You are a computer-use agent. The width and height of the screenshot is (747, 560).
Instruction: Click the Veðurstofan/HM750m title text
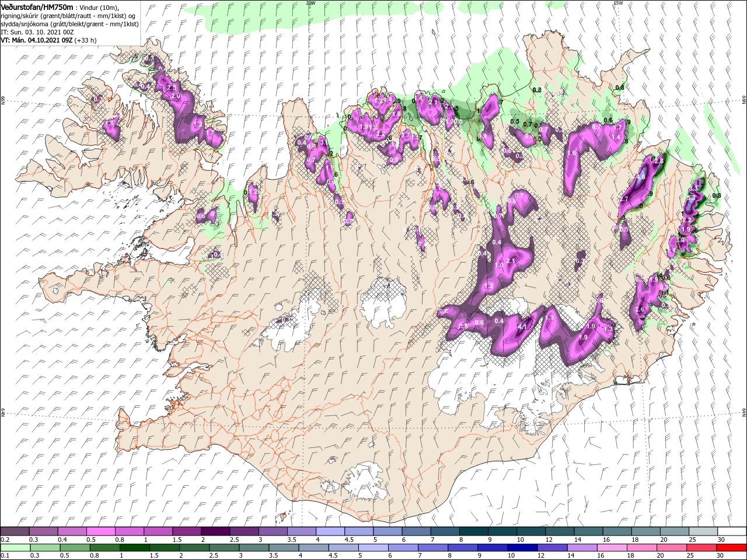pyautogui.click(x=37, y=6)
